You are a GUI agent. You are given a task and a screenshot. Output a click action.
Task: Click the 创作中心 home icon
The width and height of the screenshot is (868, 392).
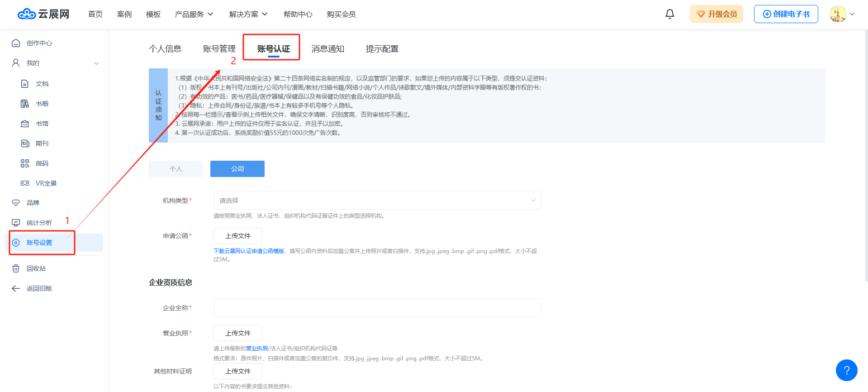pyautogui.click(x=16, y=43)
